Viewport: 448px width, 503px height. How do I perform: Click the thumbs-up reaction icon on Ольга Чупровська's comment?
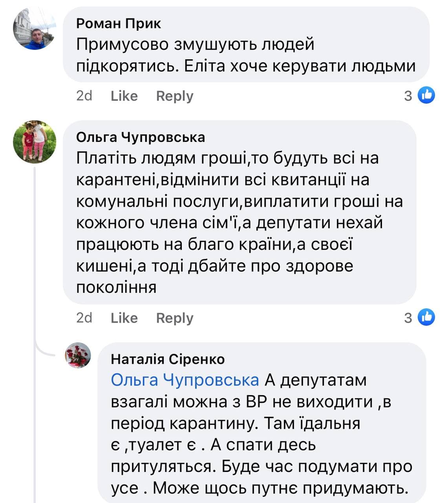(x=426, y=317)
